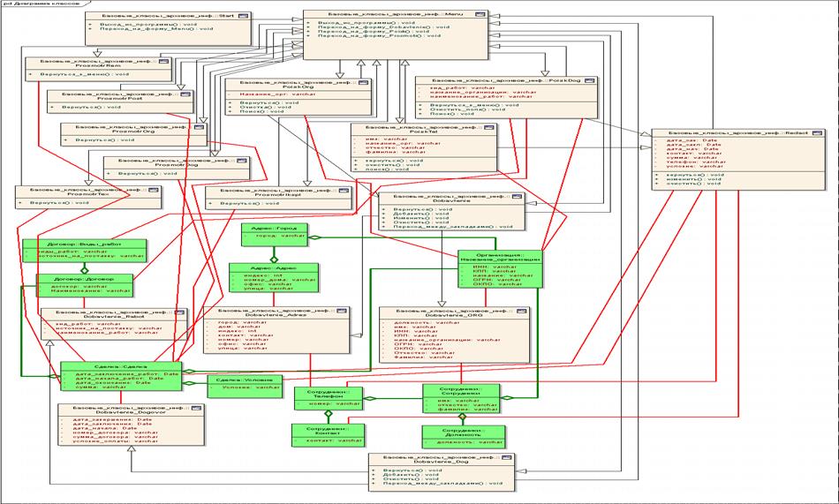The width and height of the screenshot is (839, 504).
Task: Click 'название_организации: varchar' attribute in PoiskDog
Action: pyautogui.click(x=483, y=92)
